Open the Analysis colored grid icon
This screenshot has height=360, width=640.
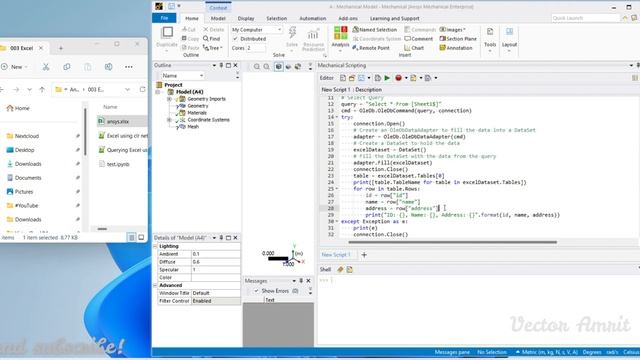[340, 33]
